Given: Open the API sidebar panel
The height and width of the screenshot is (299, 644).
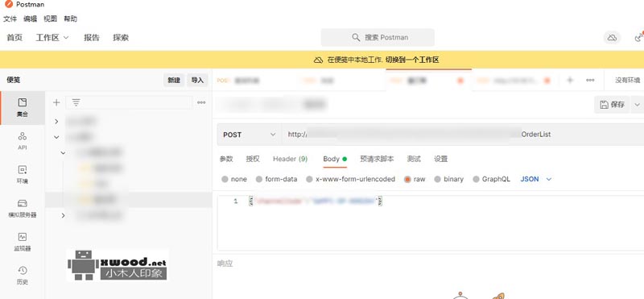Looking at the screenshot, I should [x=23, y=141].
